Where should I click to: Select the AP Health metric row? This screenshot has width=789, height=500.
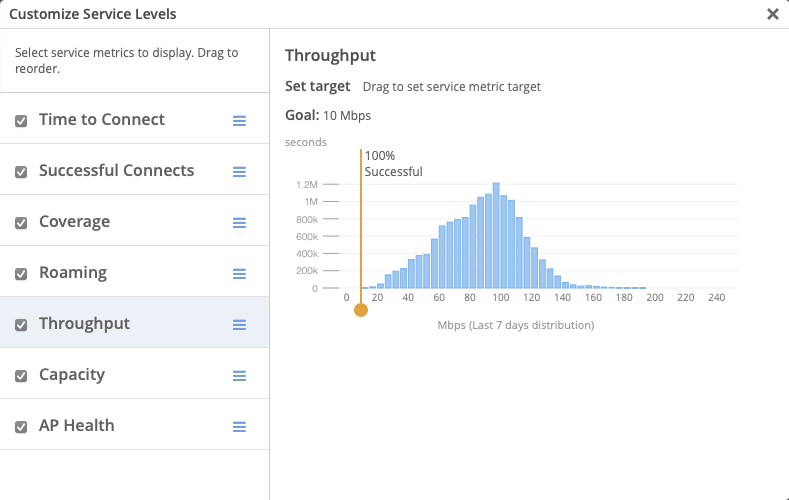(x=77, y=426)
